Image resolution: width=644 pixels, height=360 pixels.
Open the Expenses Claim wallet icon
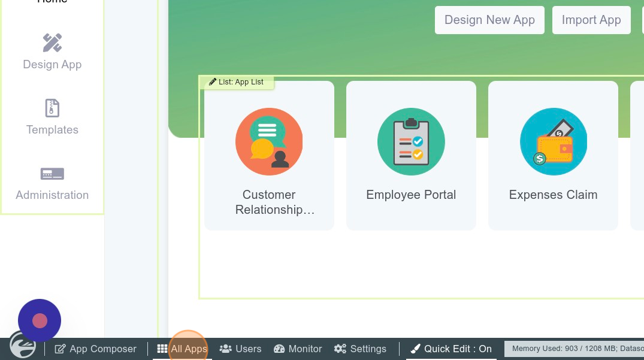coord(553,141)
